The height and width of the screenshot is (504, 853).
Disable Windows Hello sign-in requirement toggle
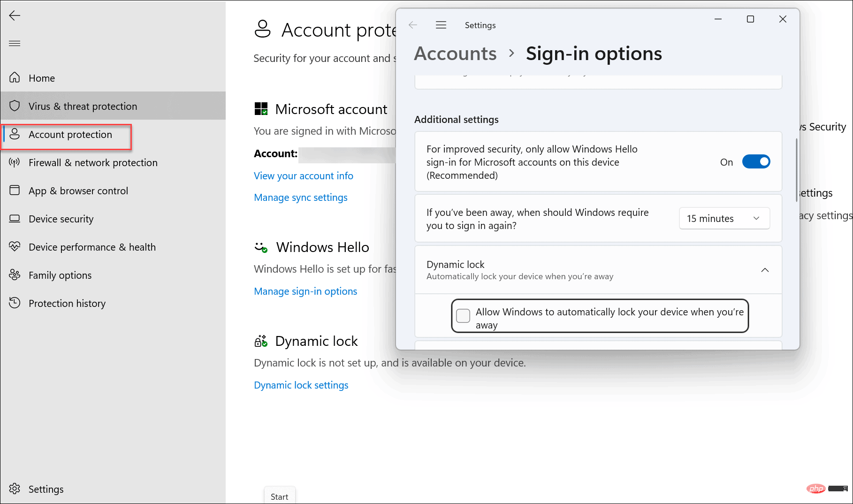point(756,161)
